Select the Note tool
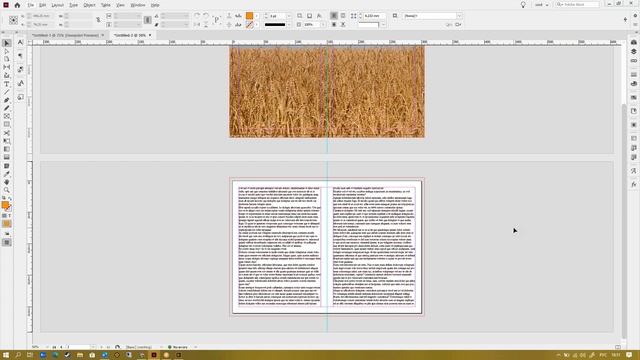640x360 pixels. tap(7, 166)
